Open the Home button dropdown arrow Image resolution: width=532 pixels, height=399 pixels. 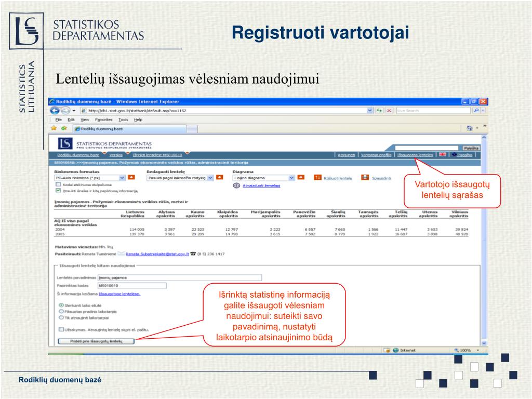coord(477,128)
